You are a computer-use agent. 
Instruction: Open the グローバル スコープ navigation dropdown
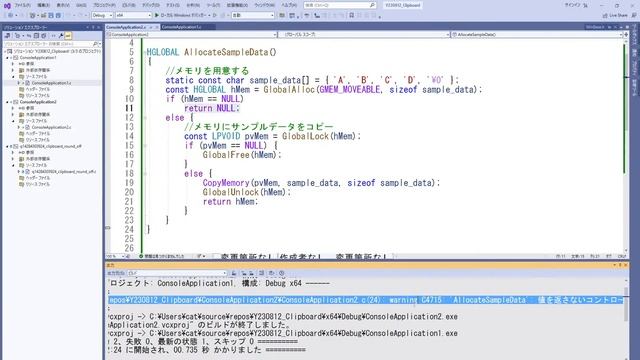click(363, 35)
